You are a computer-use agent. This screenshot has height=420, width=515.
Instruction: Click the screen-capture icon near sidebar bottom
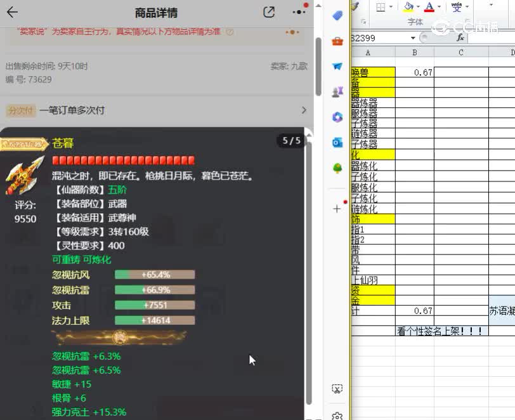pyautogui.click(x=337, y=389)
